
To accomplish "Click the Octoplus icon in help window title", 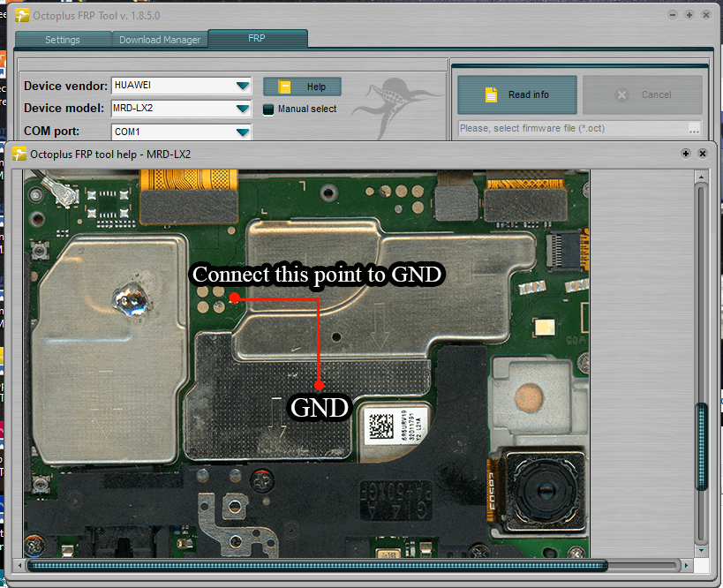I will tap(19, 154).
